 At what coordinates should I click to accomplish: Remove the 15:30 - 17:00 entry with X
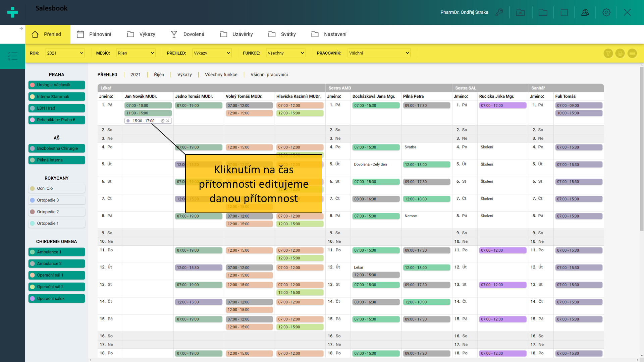168,121
